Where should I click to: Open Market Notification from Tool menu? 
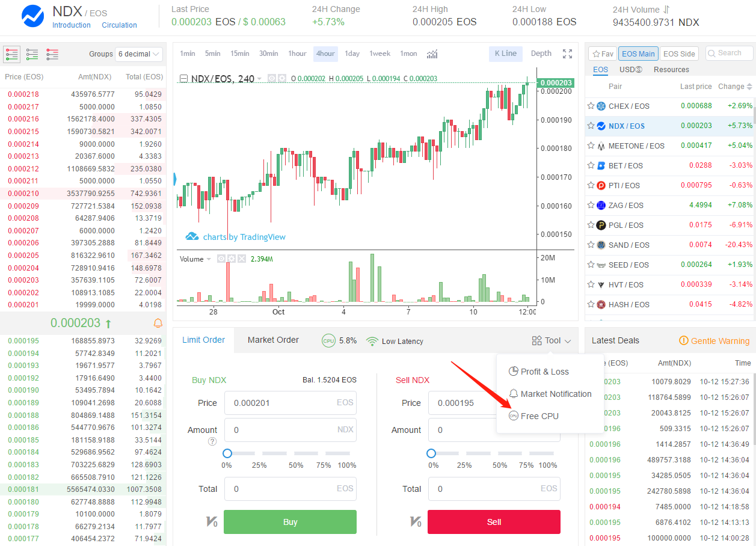pyautogui.click(x=550, y=394)
